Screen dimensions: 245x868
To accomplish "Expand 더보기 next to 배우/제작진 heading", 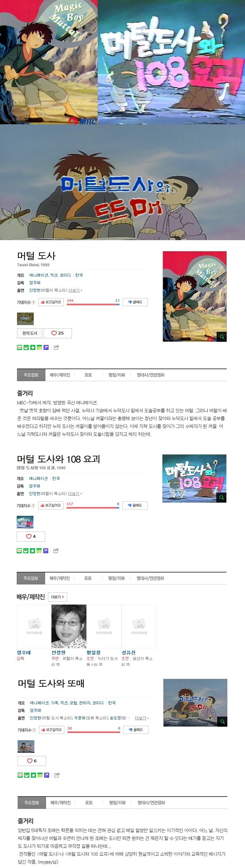I will coord(57,597).
